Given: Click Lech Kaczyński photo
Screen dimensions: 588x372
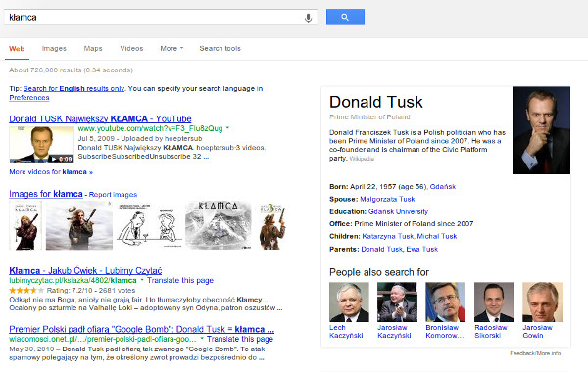Looking at the screenshot, I should click(349, 302).
